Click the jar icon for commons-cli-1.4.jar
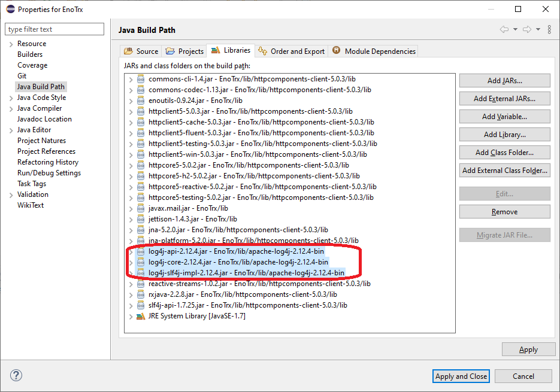The width and height of the screenshot is (560, 392). pyautogui.click(x=141, y=79)
